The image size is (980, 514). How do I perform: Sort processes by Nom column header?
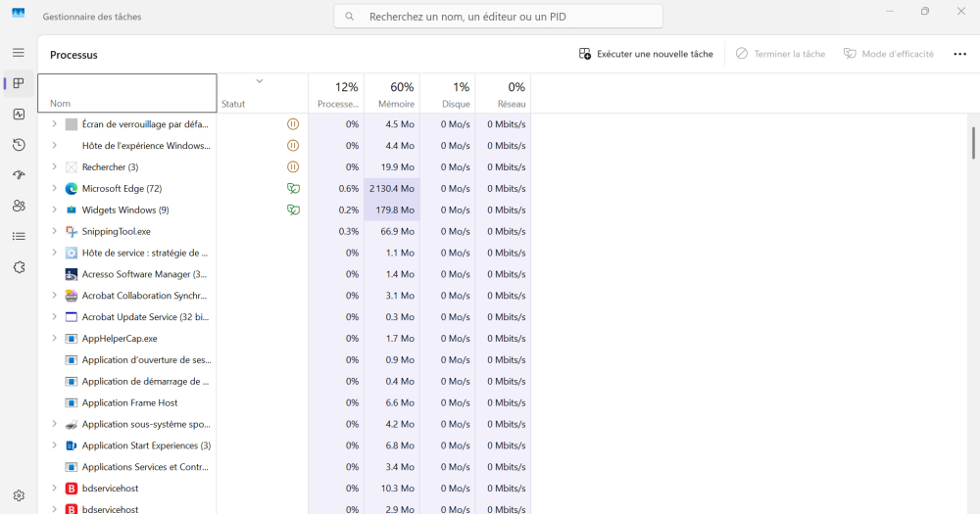126,94
